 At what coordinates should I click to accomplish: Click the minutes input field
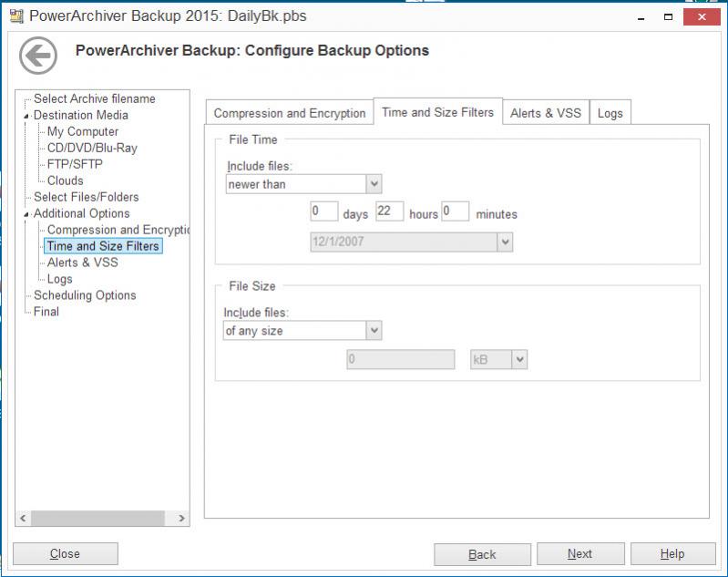tap(455, 211)
